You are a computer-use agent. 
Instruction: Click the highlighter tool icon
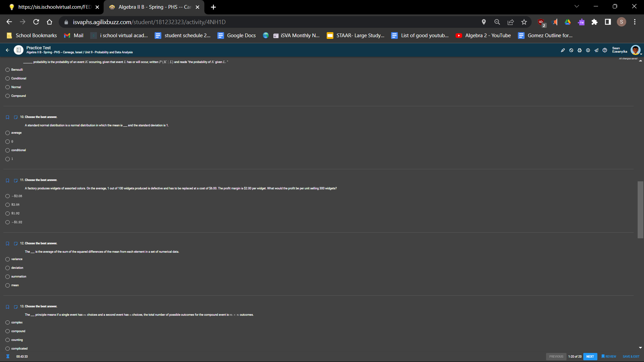pos(562,50)
